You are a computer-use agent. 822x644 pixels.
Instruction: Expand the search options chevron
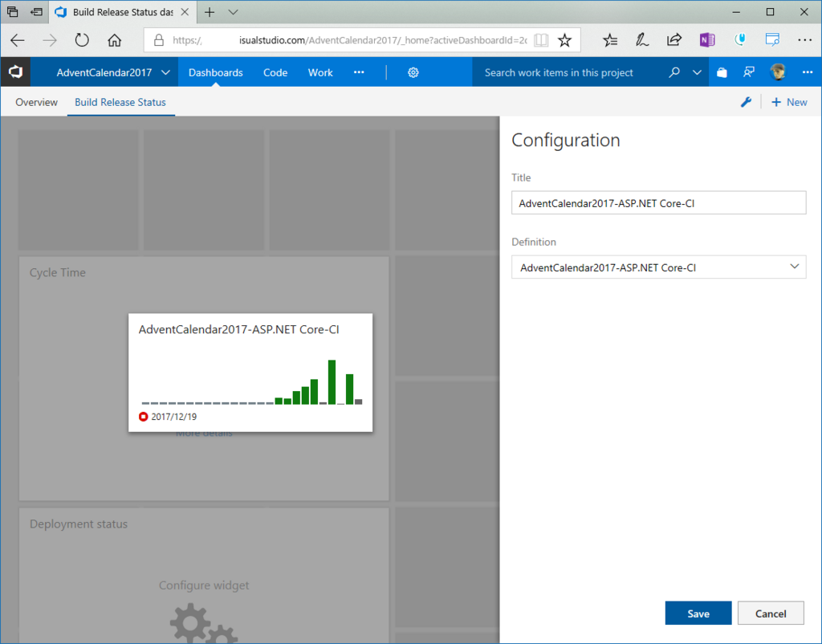[x=697, y=72]
